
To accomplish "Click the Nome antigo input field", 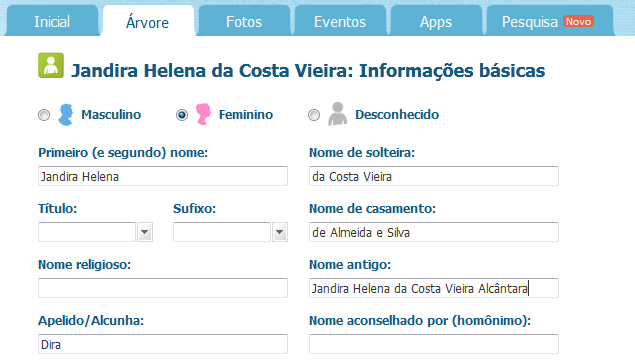I will (x=434, y=288).
